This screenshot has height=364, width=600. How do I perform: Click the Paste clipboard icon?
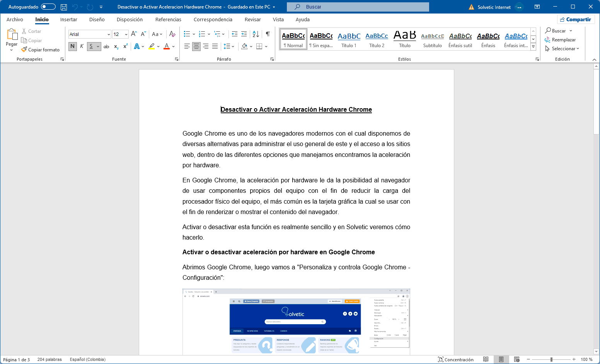click(12, 34)
